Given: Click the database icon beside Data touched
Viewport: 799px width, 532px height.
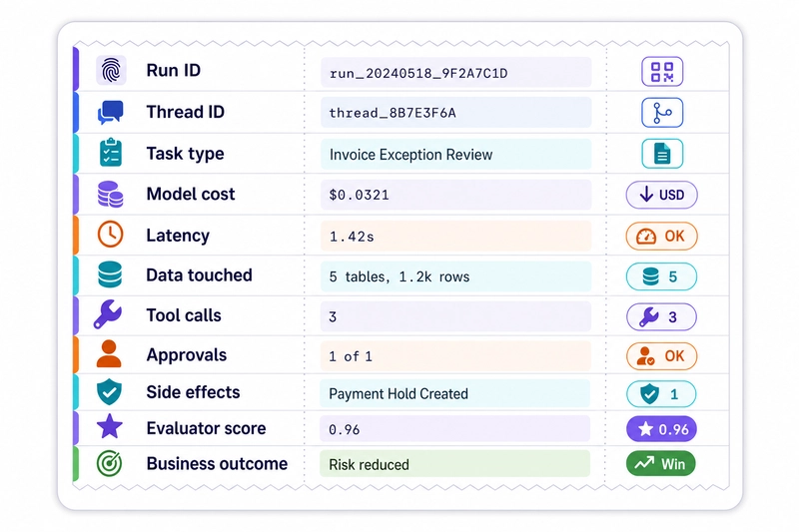Looking at the screenshot, I should (x=110, y=274).
